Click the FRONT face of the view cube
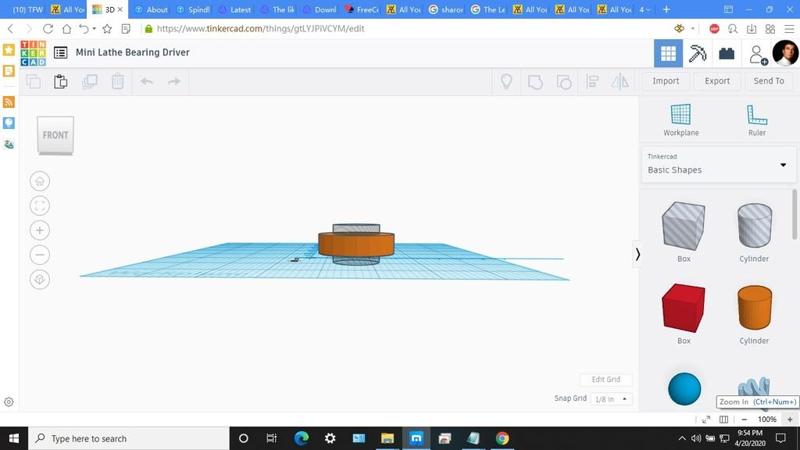Image resolution: width=800 pixels, height=450 pixels. click(55, 135)
